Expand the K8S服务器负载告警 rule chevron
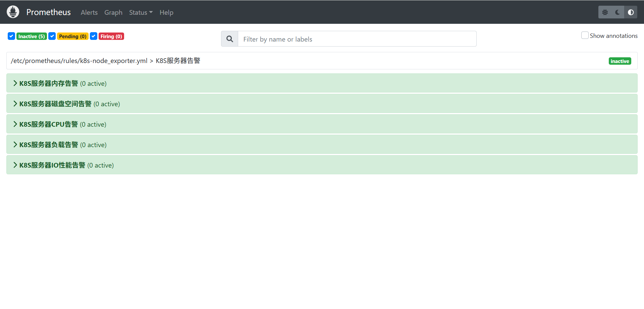This screenshot has width=644, height=309. (x=15, y=144)
